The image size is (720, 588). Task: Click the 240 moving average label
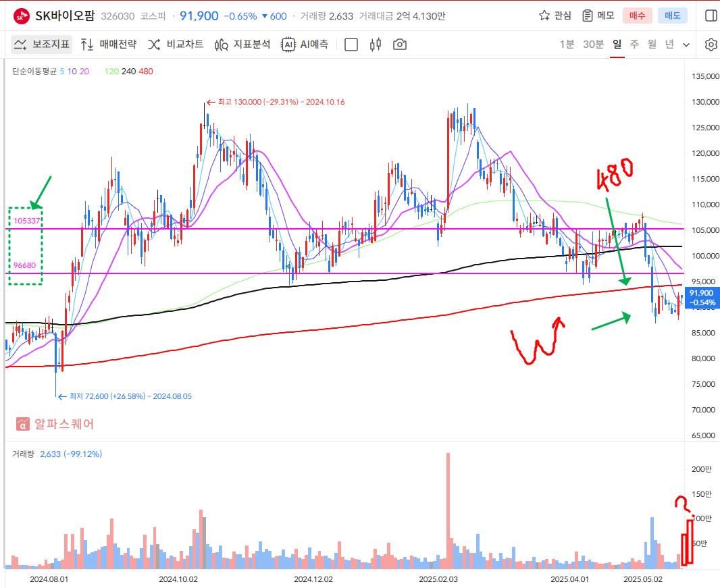click(128, 71)
